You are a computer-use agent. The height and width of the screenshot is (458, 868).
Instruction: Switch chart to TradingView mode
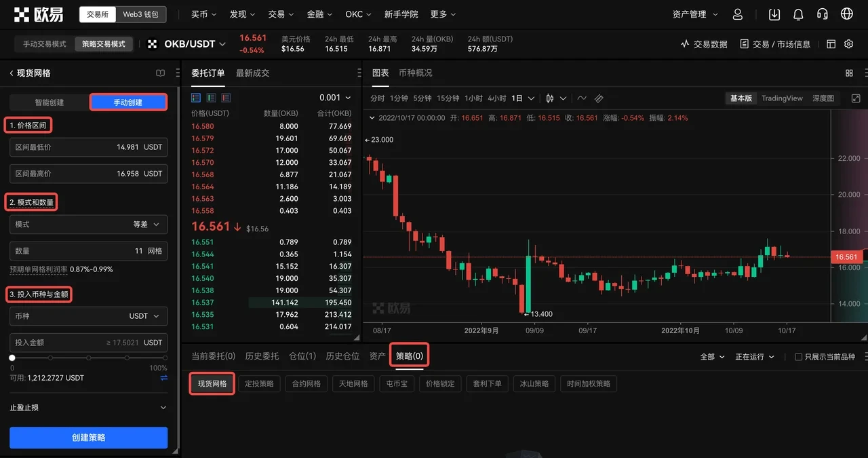pyautogui.click(x=781, y=98)
